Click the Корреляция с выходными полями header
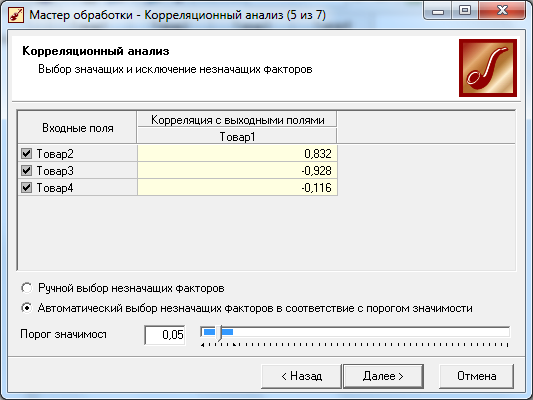Image resolution: width=533 pixels, height=400 pixels. click(237, 120)
